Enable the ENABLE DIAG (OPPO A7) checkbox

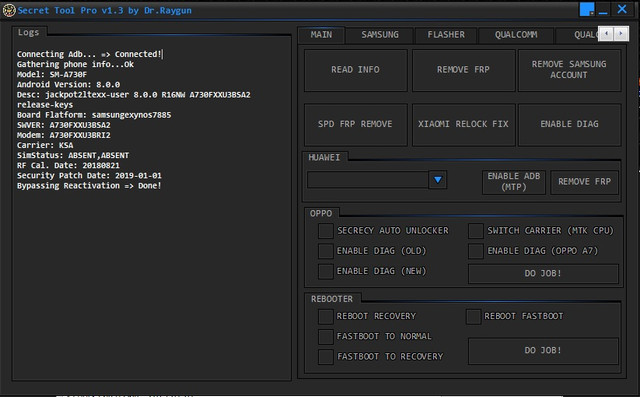(476, 251)
